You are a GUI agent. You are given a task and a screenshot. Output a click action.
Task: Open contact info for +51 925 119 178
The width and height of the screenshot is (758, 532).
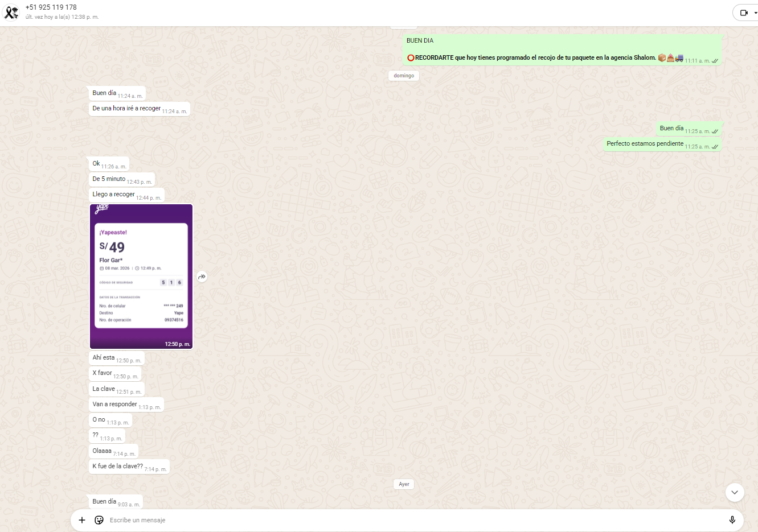(51, 7)
